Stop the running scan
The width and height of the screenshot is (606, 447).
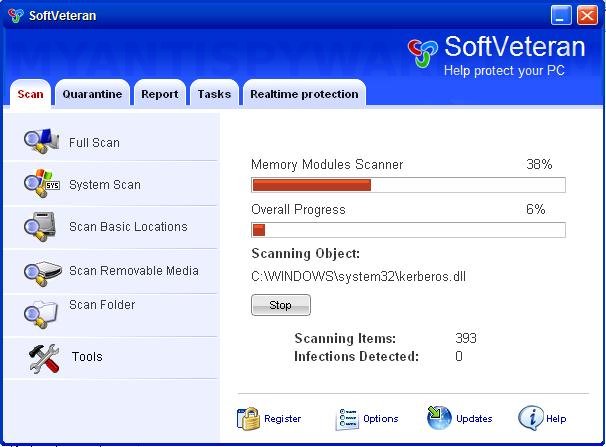pos(281,305)
